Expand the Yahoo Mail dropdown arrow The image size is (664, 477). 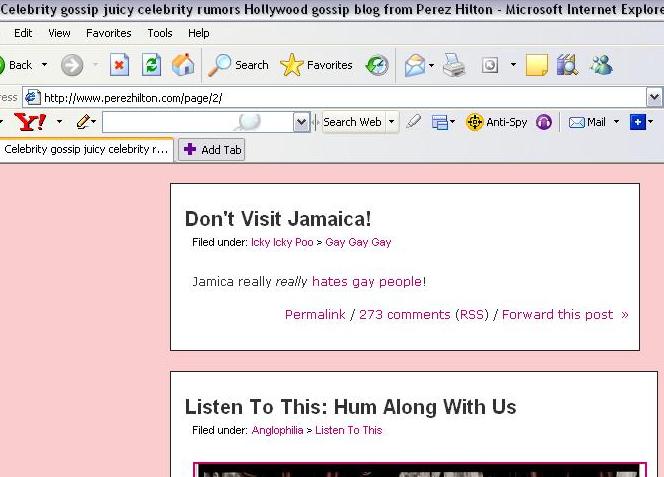click(616, 122)
